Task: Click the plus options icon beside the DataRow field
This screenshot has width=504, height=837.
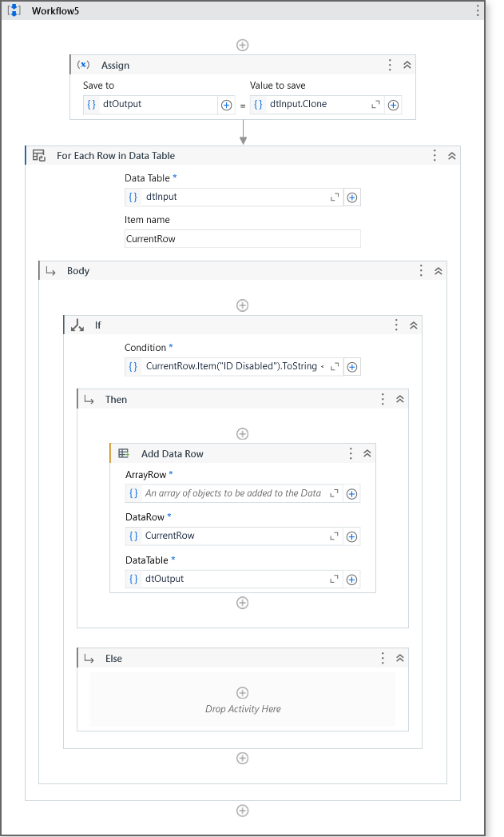Action: pyautogui.click(x=351, y=536)
